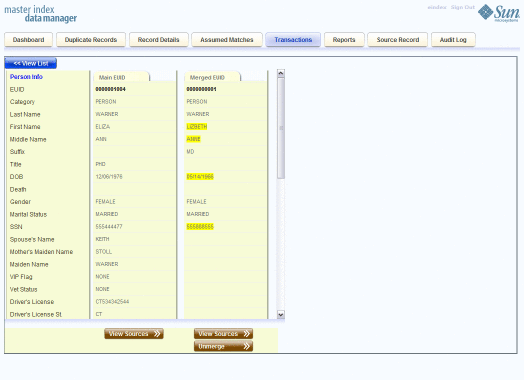Screen dimensions: 524x380
Task: Go to the Assumed Matches tab
Action: [x=227, y=40]
